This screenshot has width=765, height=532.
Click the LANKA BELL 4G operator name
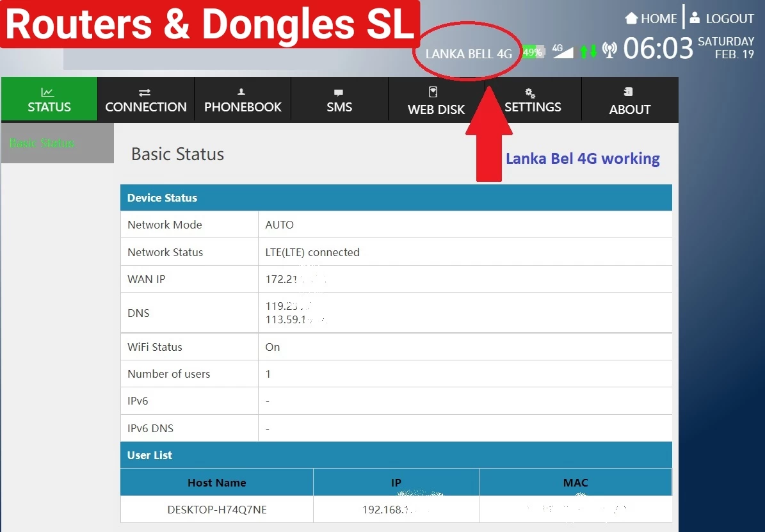coord(469,54)
